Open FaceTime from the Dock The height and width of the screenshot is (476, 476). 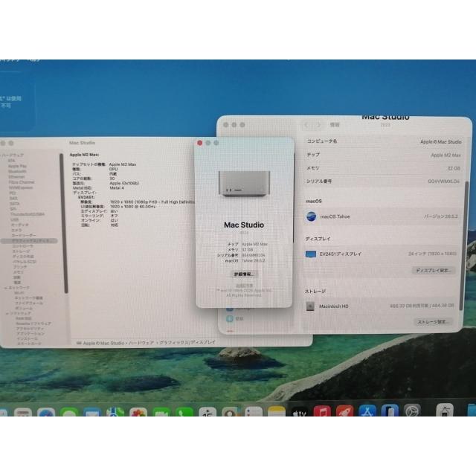coord(161,411)
